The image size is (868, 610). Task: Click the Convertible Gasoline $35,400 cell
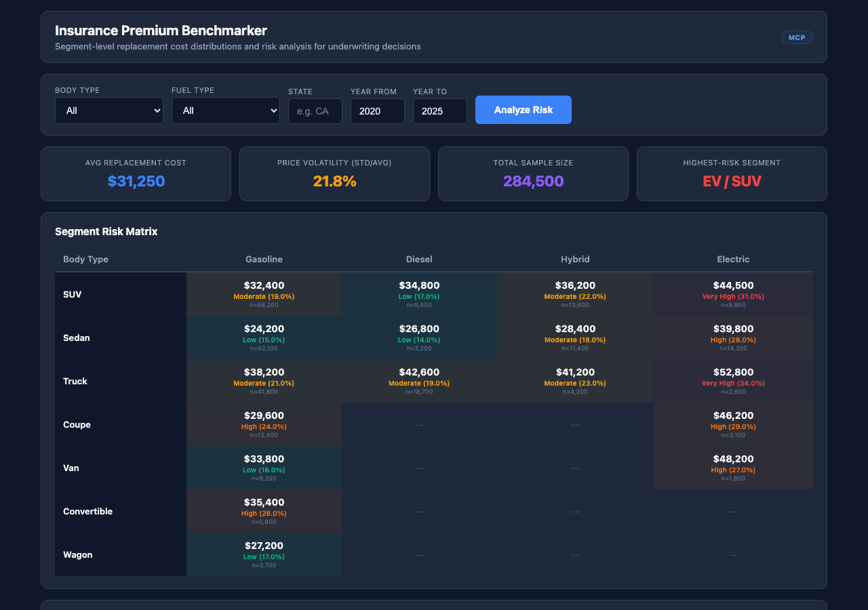pyautogui.click(x=264, y=510)
